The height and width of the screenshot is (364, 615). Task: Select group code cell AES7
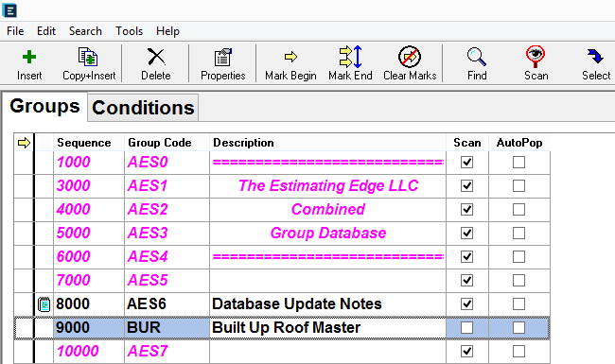[x=167, y=351]
